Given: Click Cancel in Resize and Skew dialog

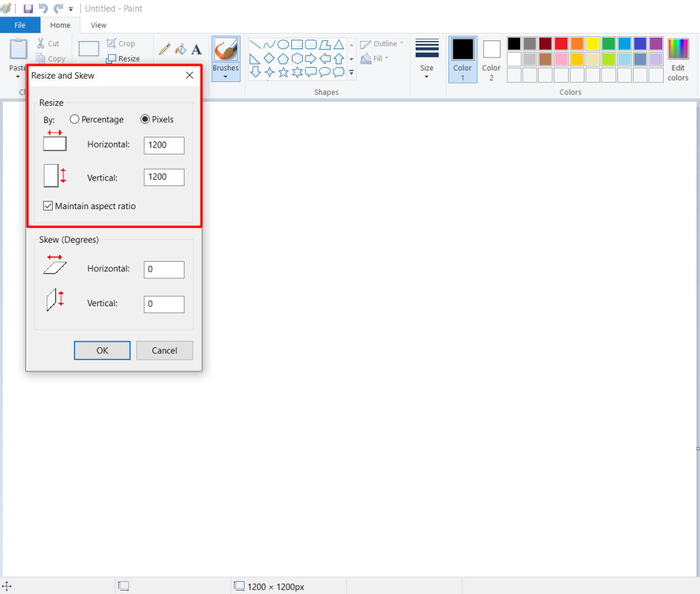Looking at the screenshot, I should tap(164, 351).
